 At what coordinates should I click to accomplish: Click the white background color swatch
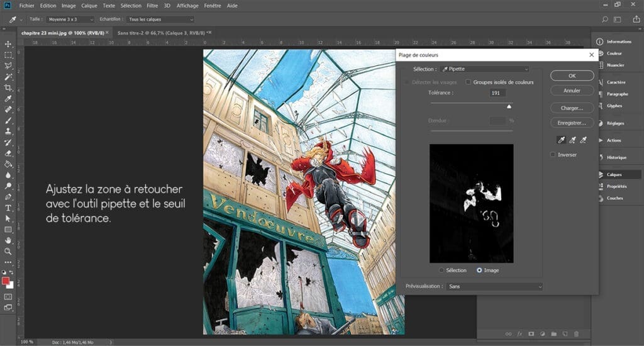[11, 285]
